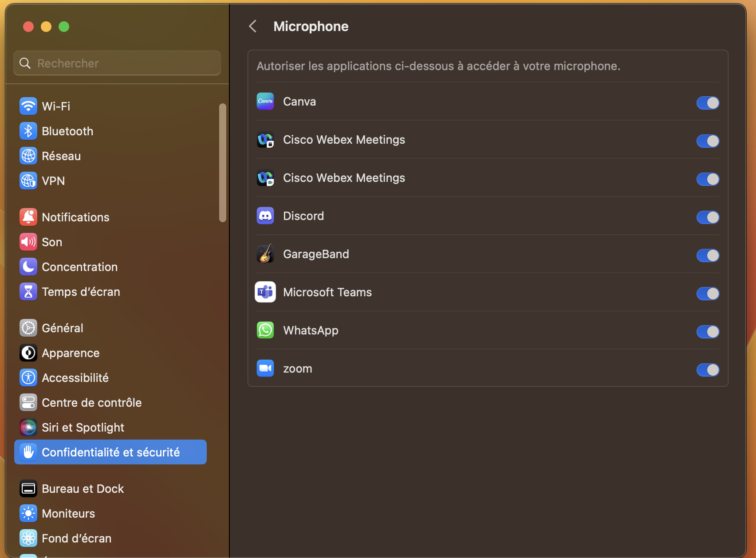Click the sidebar vertical scrollbar
Viewport: 756px width, 558px height.
click(223, 162)
